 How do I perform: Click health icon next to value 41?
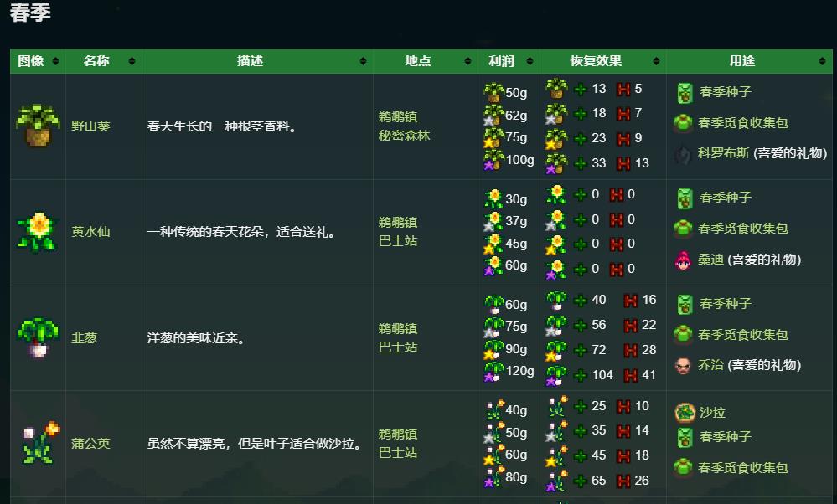pos(631,375)
